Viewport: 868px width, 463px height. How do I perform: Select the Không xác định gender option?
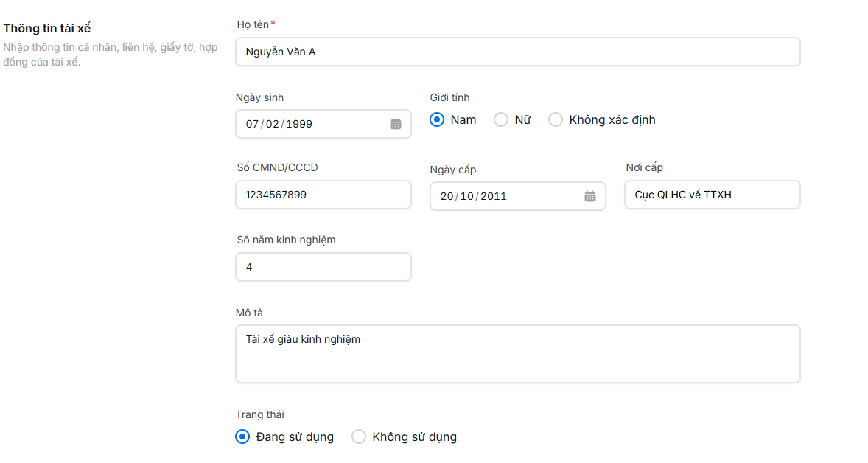(x=556, y=119)
